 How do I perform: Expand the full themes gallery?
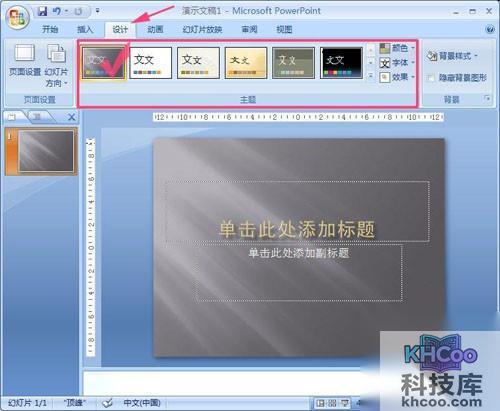coord(371,76)
